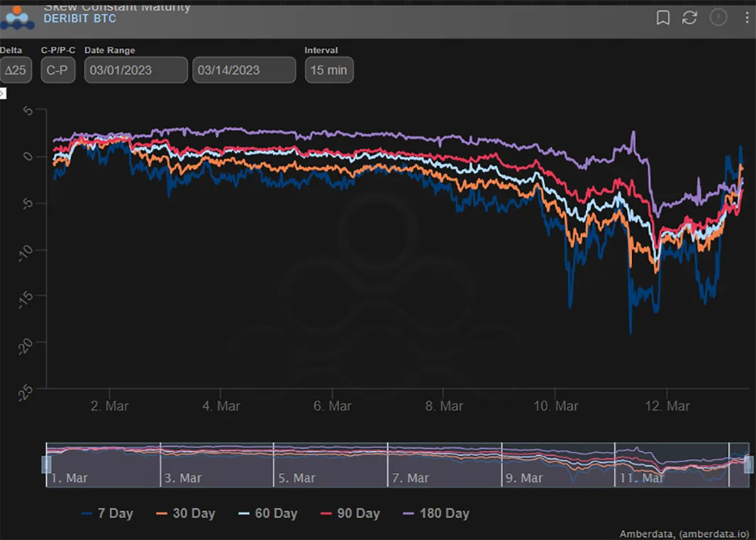Click the Amberdata (amberdata.io) credit link
Image resolution: width=756 pixels, height=540 pixels.
tap(684, 534)
